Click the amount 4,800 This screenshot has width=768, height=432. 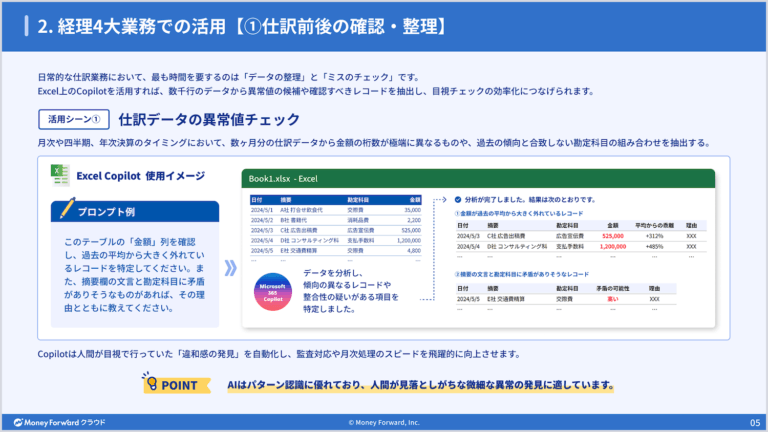coord(414,250)
